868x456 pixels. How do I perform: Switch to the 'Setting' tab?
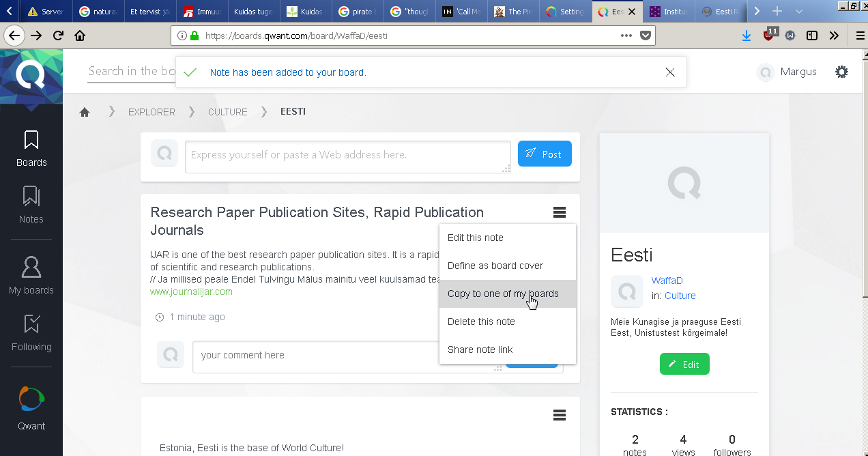[565, 12]
